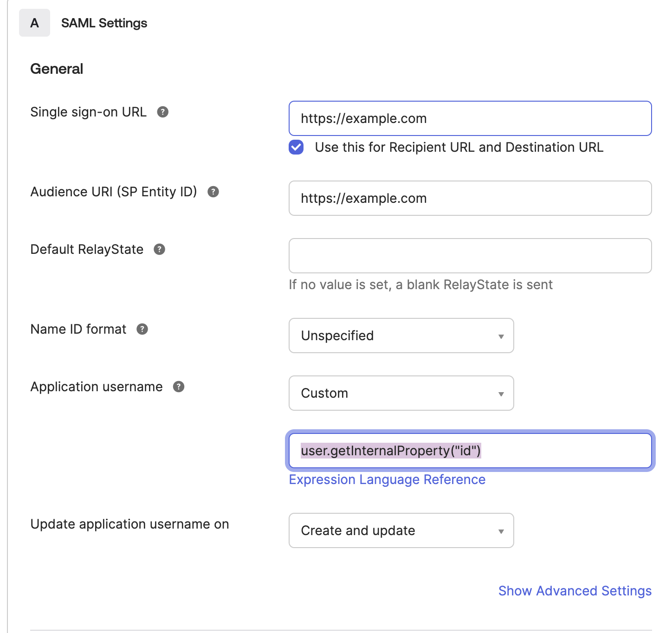Uncheck the Recipient URL and Destination URL checkbox
Screen dimensions: 672x633
pos(296,147)
